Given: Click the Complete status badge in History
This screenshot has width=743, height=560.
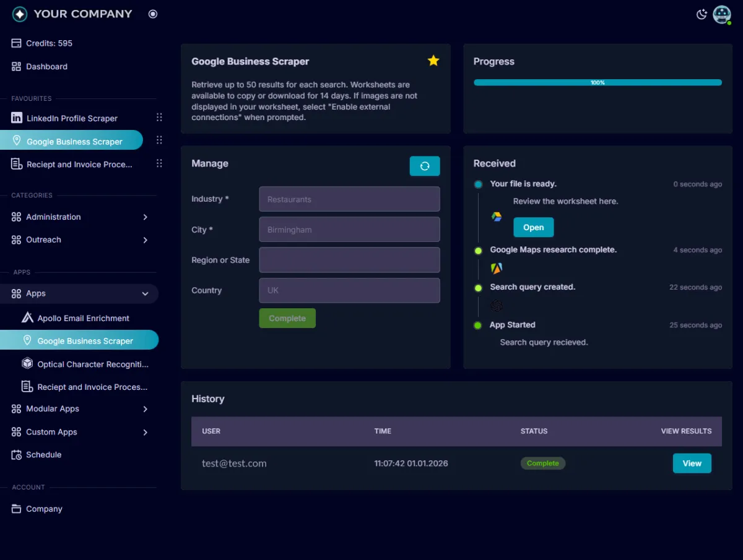Looking at the screenshot, I should [543, 463].
